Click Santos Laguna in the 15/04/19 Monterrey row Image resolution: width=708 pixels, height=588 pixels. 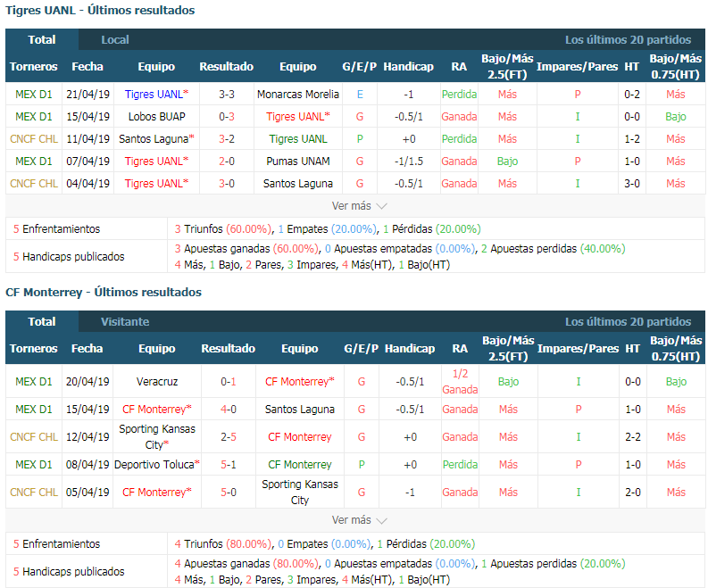[x=300, y=410]
